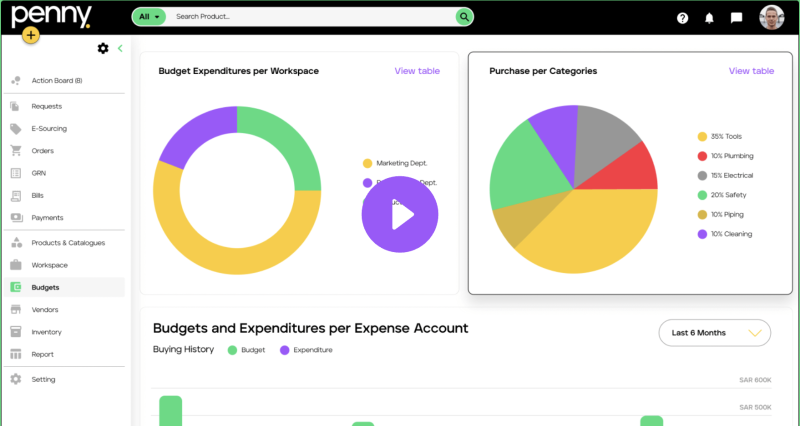Click the Payments cash icon
Image resolution: width=800 pixels, height=426 pixels.
pyautogui.click(x=16, y=217)
